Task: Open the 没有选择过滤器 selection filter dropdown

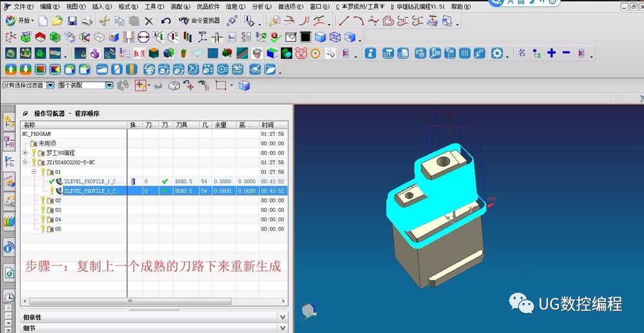Action: 29,86
